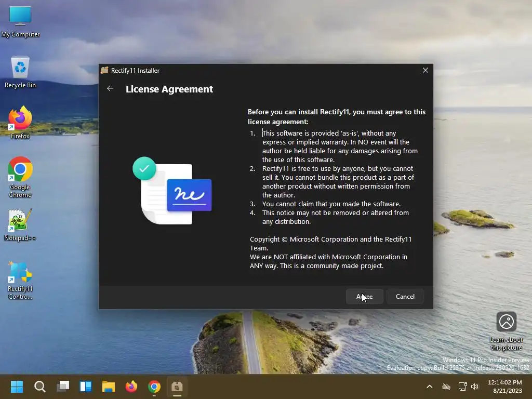Click the network tray icon
The width and height of the screenshot is (532, 399).
point(462,387)
